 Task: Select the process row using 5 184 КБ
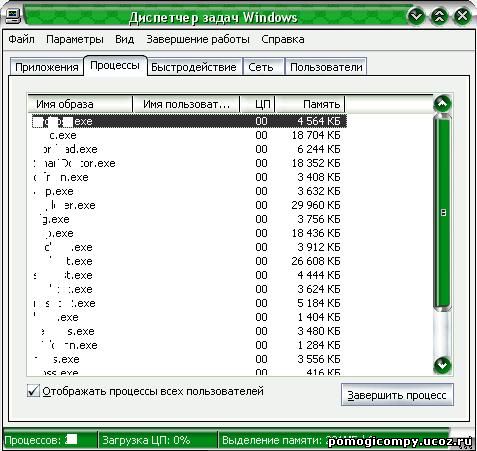pos(189,303)
